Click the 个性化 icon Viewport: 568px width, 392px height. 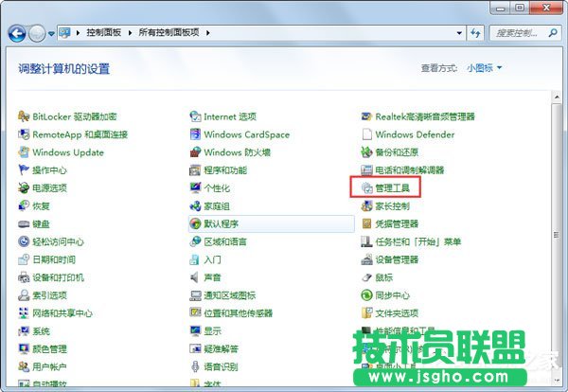pyautogui.click(x=195, y=188)
